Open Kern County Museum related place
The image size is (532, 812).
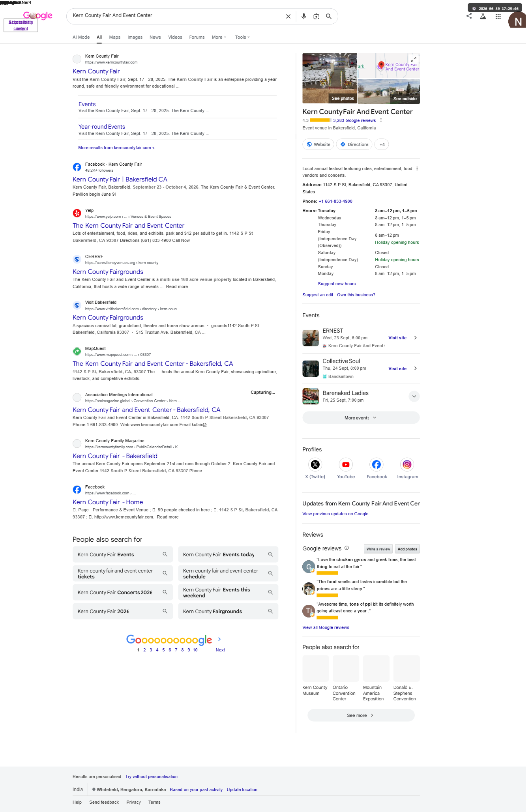pyautogui.click(x=315, y=675)
